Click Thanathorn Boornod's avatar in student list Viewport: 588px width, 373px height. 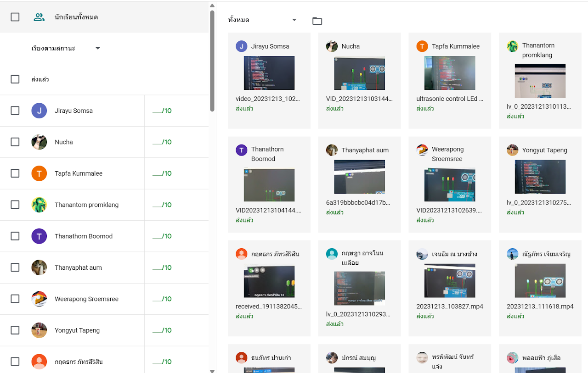click(39, 236)
